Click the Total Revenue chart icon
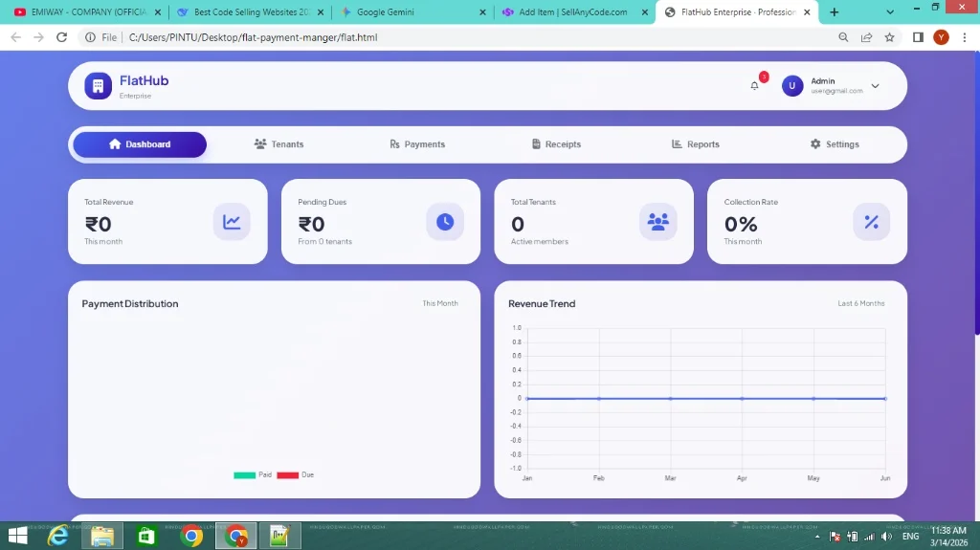The width and height of the screenshot is (980, 550). point(232,222)
